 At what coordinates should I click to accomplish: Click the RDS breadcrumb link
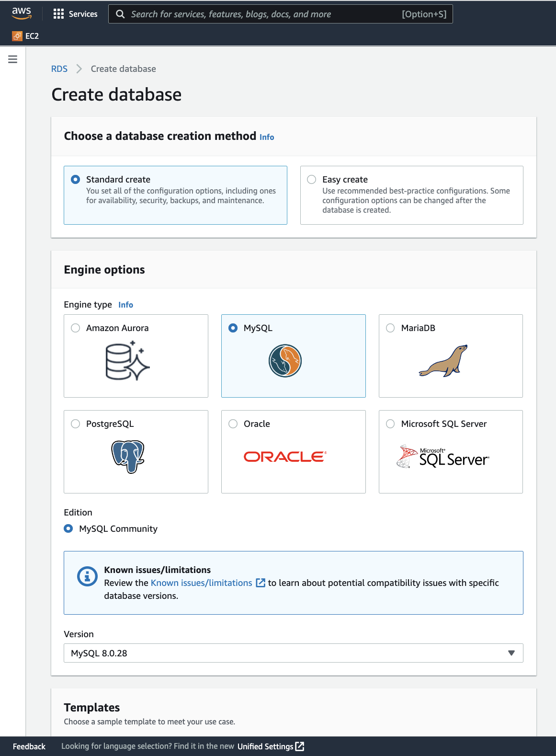pos(59,69)
